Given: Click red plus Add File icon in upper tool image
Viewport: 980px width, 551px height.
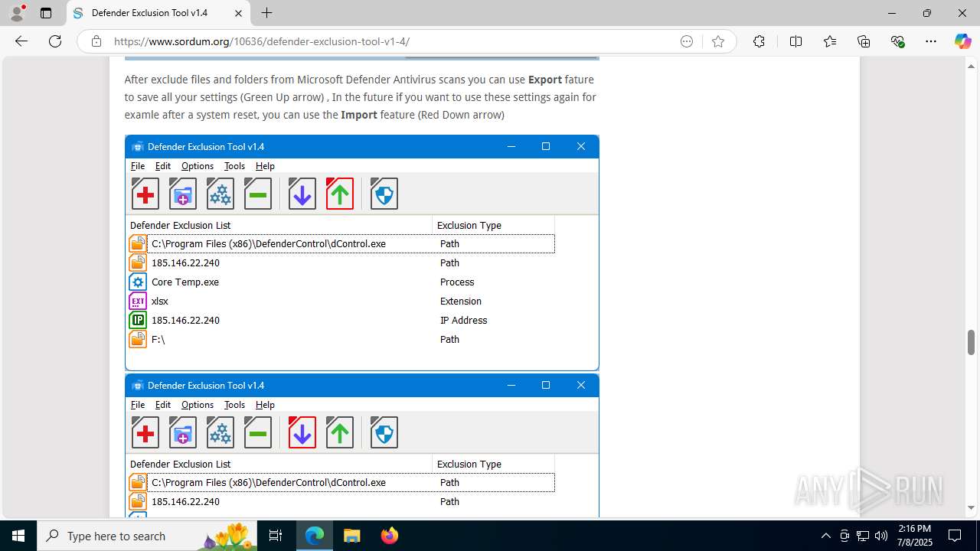Looking at the screenshot, I should tap(145, 194).
